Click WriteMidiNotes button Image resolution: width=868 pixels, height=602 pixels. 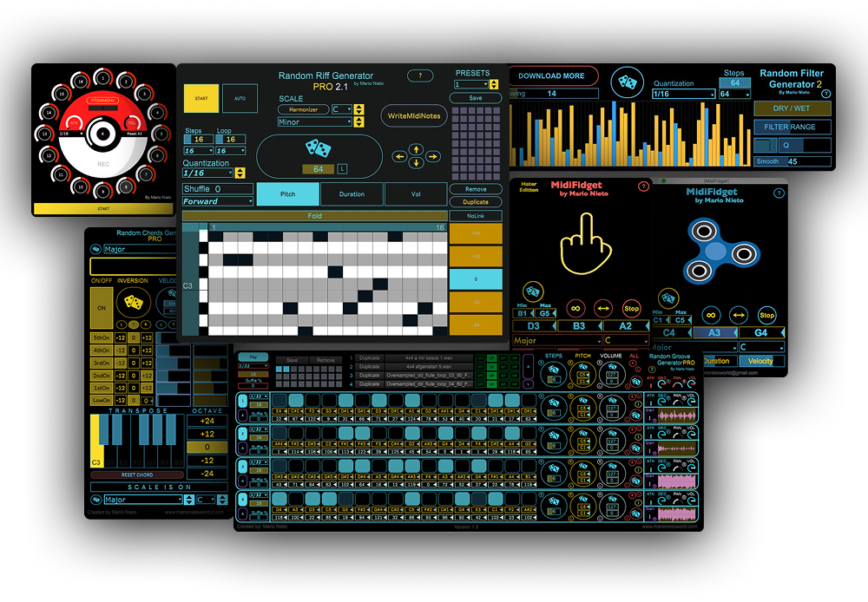[x=414, y=115]
